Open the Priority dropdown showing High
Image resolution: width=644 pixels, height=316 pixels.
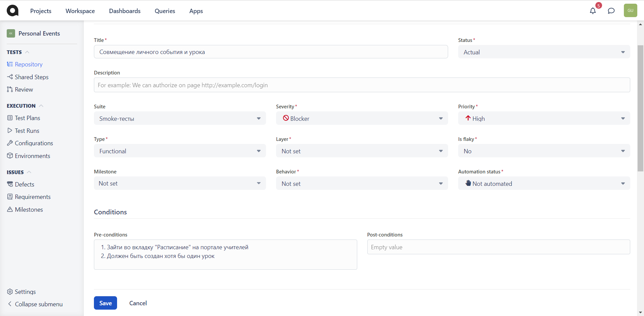pos(544,118)
